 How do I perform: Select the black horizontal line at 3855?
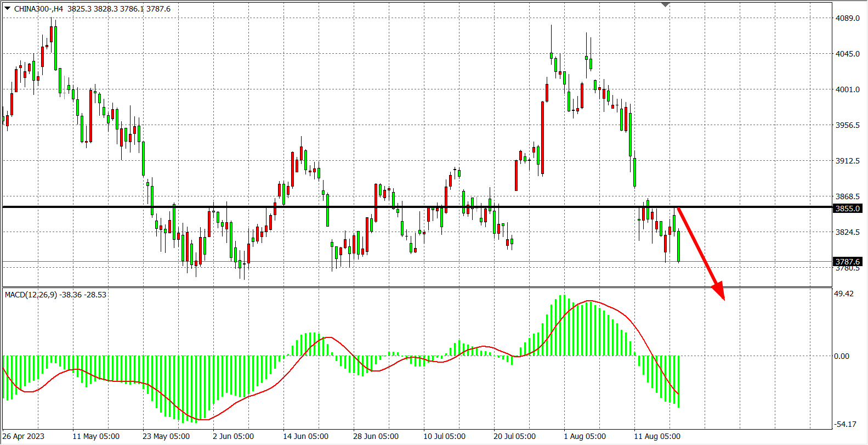(384, 207)
